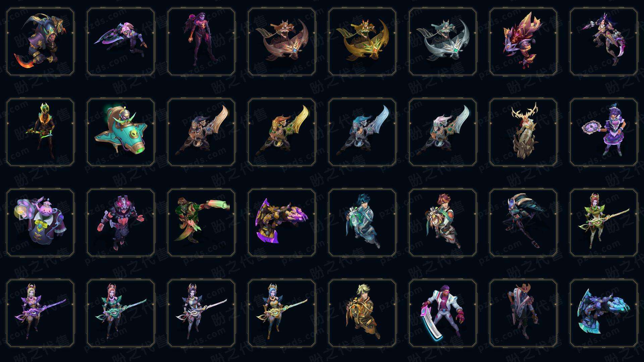Choose the green-coated figure with cannon arm
Image resolution: width=644 pixels, height=362 pixels.
[201, 223]
